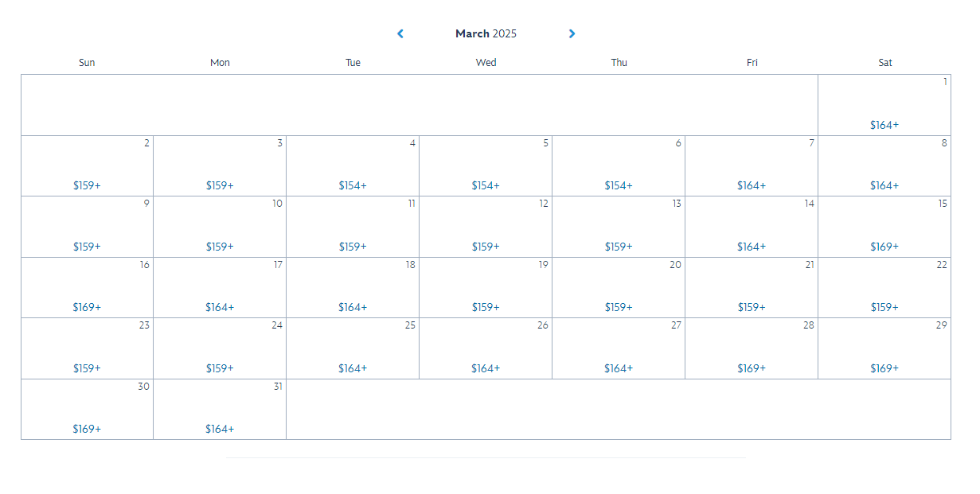
Task: Choose March 5 date cell
Action: [486, 166]
